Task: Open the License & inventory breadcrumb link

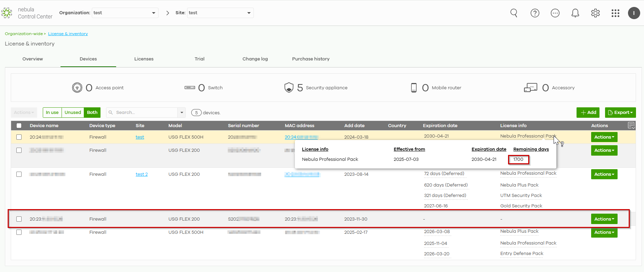Action: [x=68, y=34]
